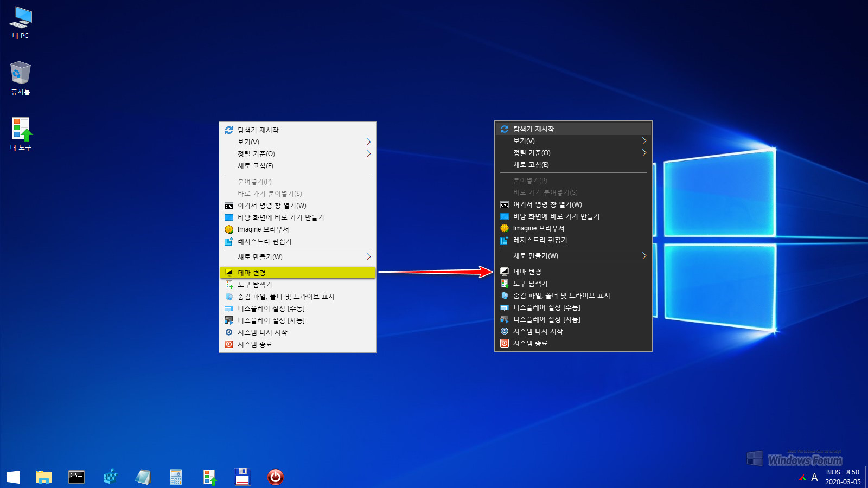This screenshot has width=868, height=488.
Task: Click 탐색기 재시작 icon in the light menu
Action: [x=229, y=130]
